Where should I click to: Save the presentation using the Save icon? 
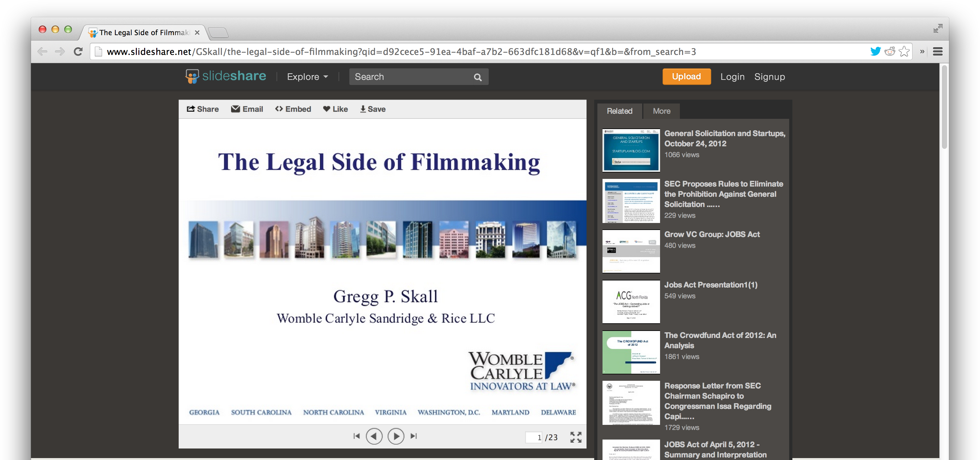372,109
